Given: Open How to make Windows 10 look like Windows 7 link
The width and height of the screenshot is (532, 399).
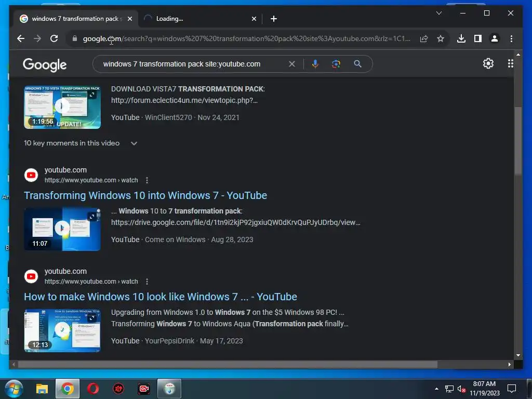Looking at the screenshot, I should (x=161, y=297).
